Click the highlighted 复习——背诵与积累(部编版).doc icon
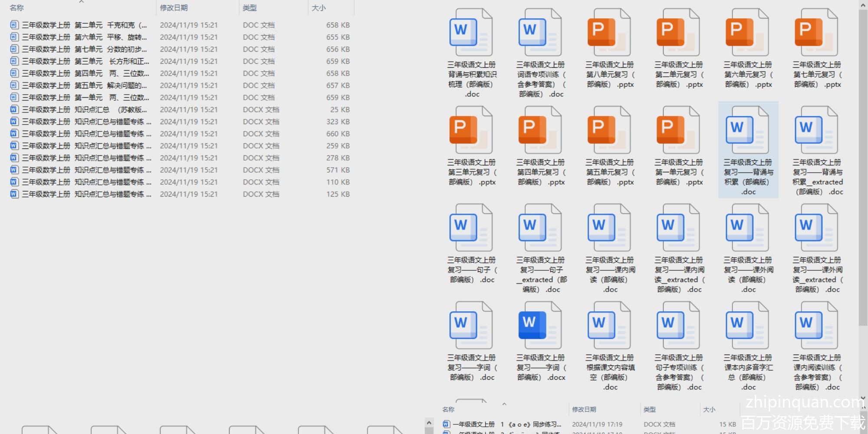 (x=747, y=130)
